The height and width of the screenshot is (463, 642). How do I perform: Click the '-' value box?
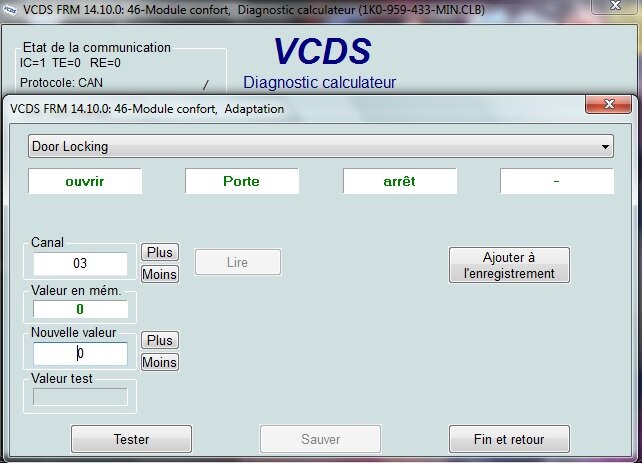pyautogui.click(x=557, y=181)
